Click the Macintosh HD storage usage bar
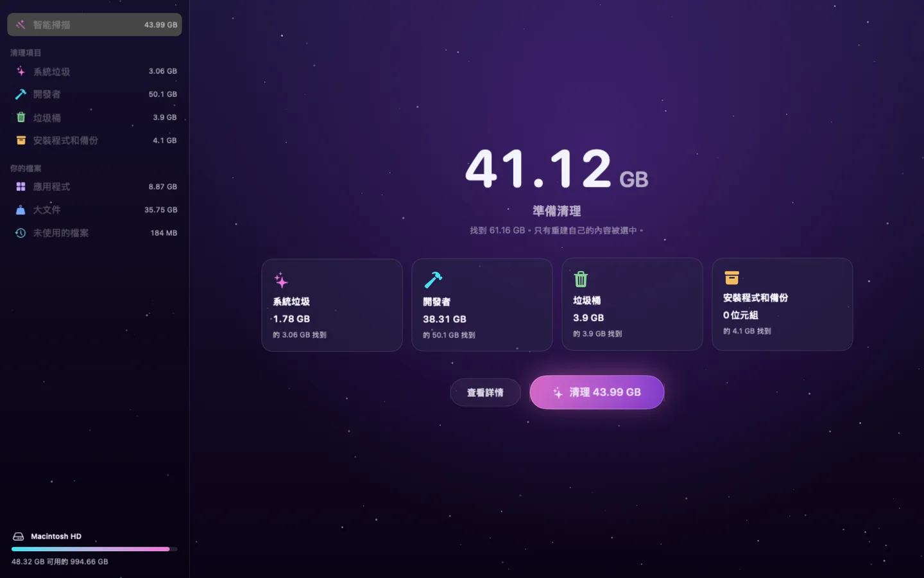The width and height of the screenshot is (924, 578). 94,549
